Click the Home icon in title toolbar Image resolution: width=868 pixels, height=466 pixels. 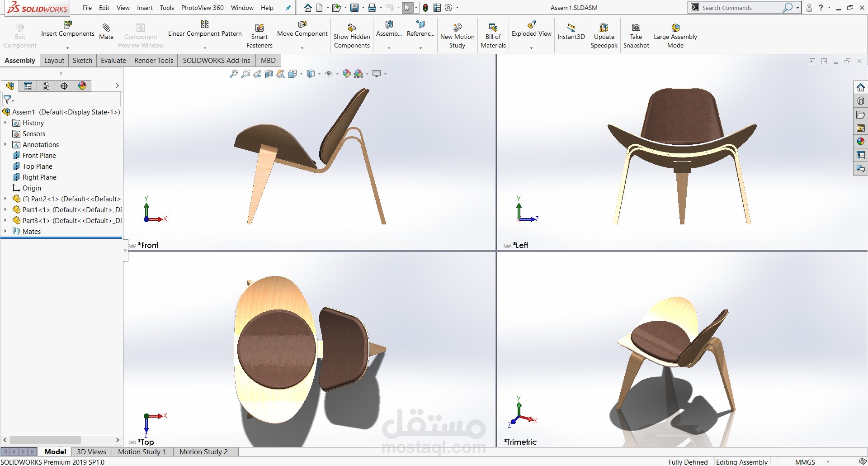(308, 8)
